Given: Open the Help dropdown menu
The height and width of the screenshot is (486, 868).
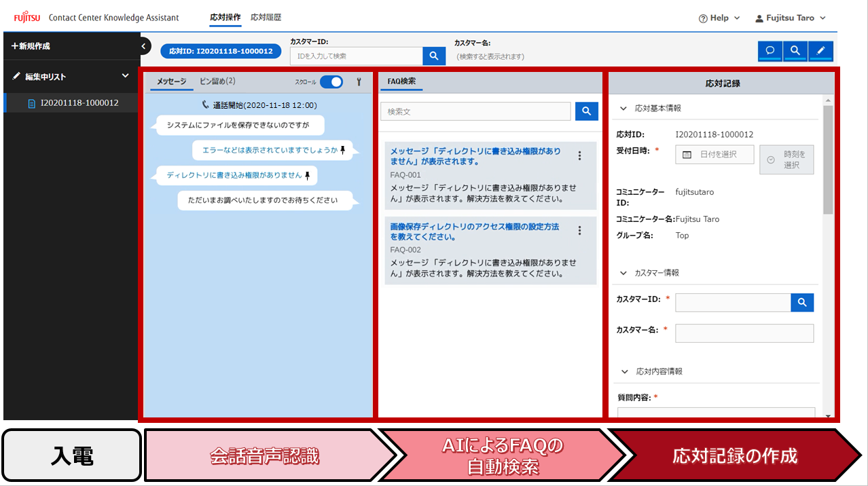Looking at the screenshot, I should (719, 18).
